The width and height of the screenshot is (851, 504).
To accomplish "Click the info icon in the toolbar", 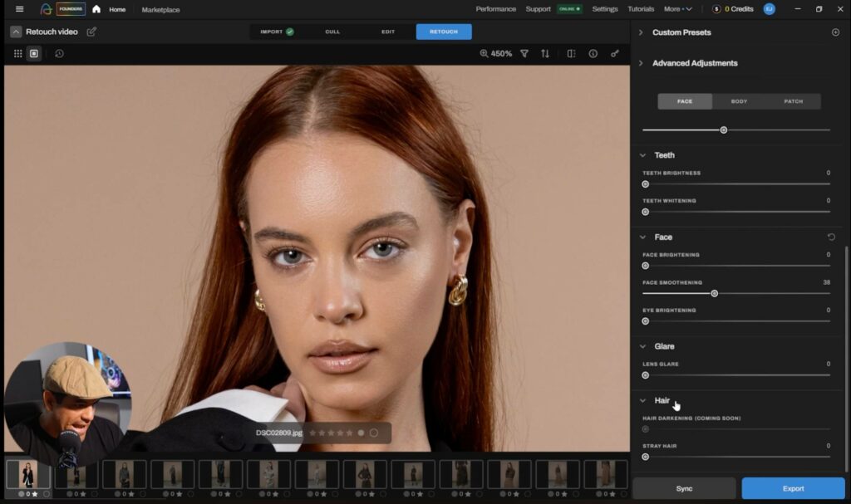I will [x=593, y=53].
